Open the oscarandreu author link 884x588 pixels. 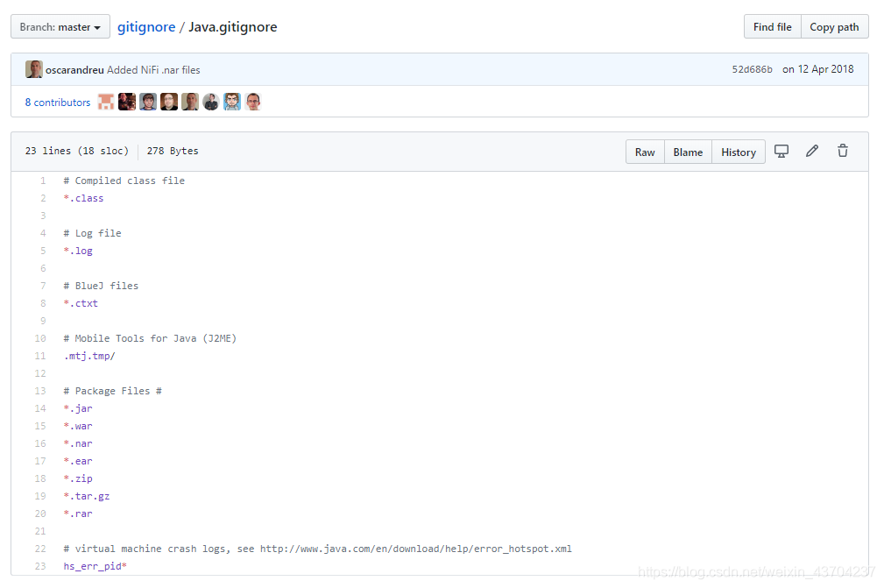tap(74, 70)
